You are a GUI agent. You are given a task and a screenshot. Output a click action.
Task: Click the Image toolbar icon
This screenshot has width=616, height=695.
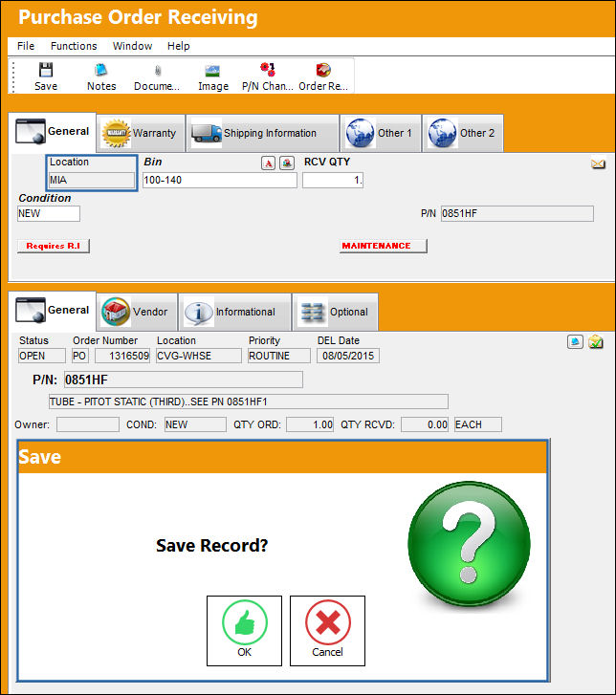point(212,71)
